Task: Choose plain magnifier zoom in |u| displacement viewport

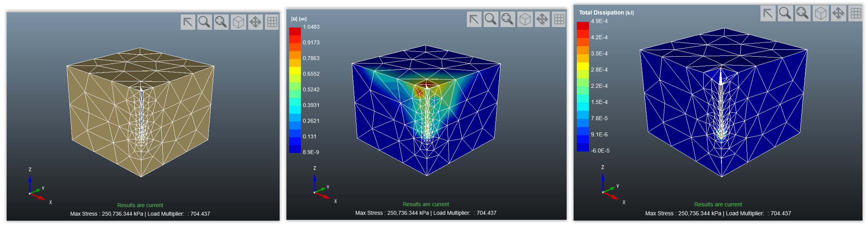Action: [491, 20]
